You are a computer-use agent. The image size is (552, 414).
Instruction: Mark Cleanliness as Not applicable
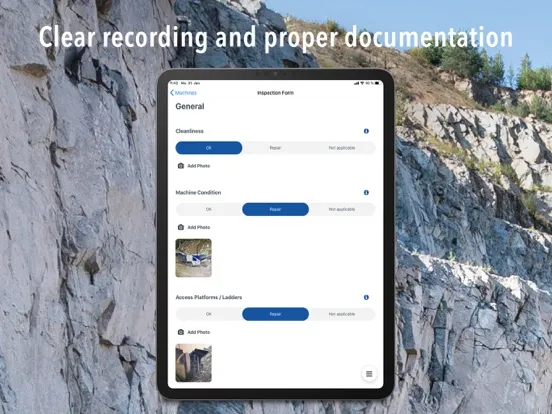pos(342,148)
